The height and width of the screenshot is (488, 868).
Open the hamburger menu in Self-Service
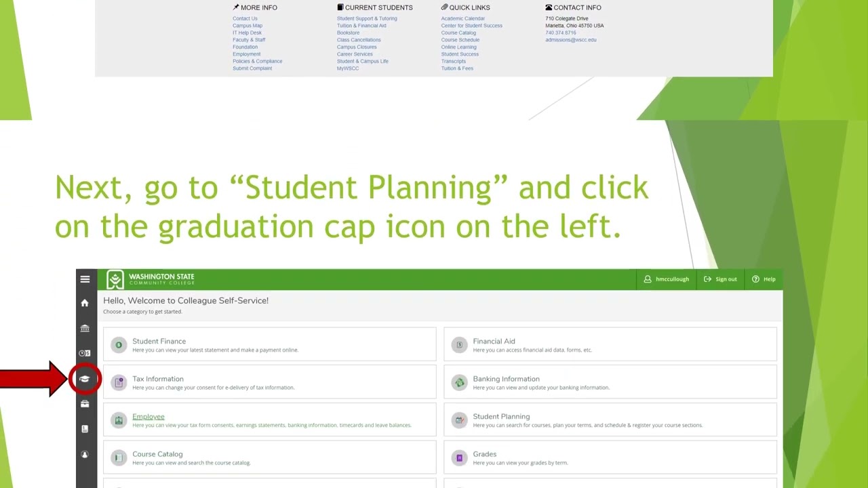(85, 279)
